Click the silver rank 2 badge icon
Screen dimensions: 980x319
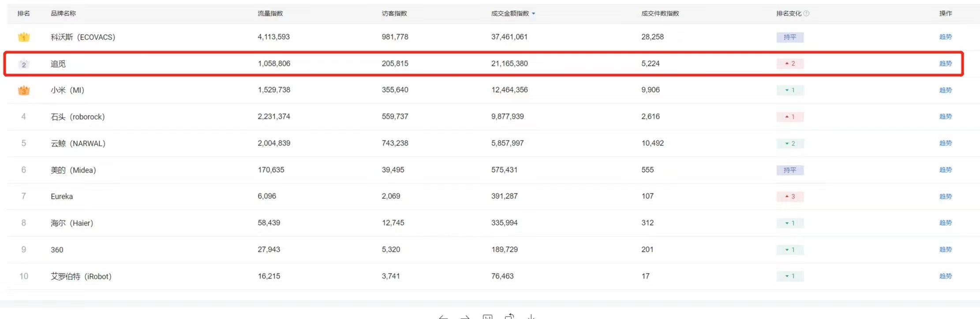coord(24,64)
